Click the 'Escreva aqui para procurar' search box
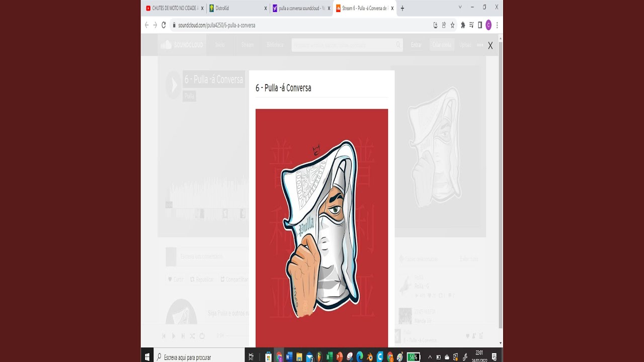This screenshot has width=644, height=362. coord(200,357)
